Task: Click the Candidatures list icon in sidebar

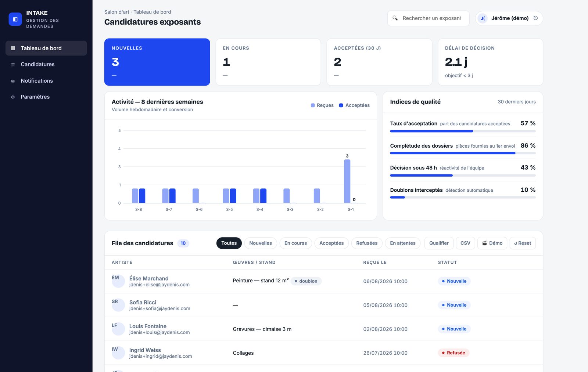Action: coord(13,65)
